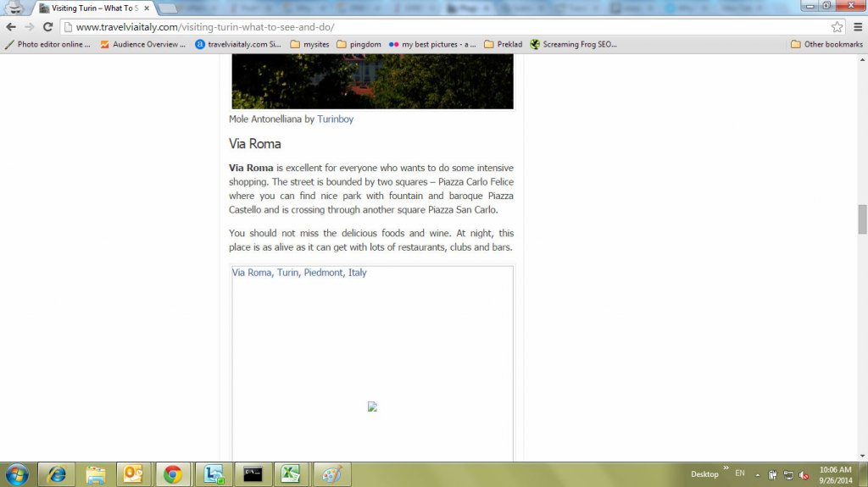Switch to Chrome in the taskbar
The image size is (868, 487).
coord(173,475)
